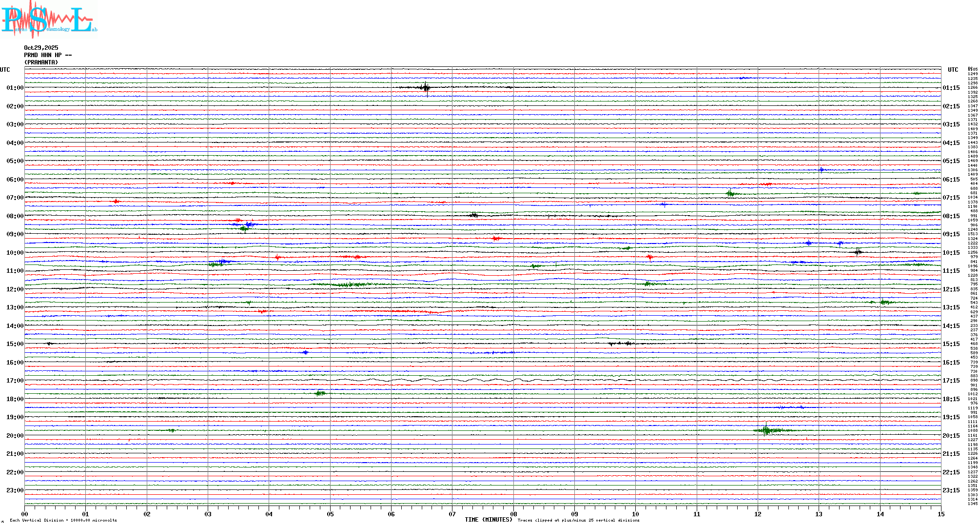
Task: Click the 23:00 hour label
Action: tap(15, 490)
